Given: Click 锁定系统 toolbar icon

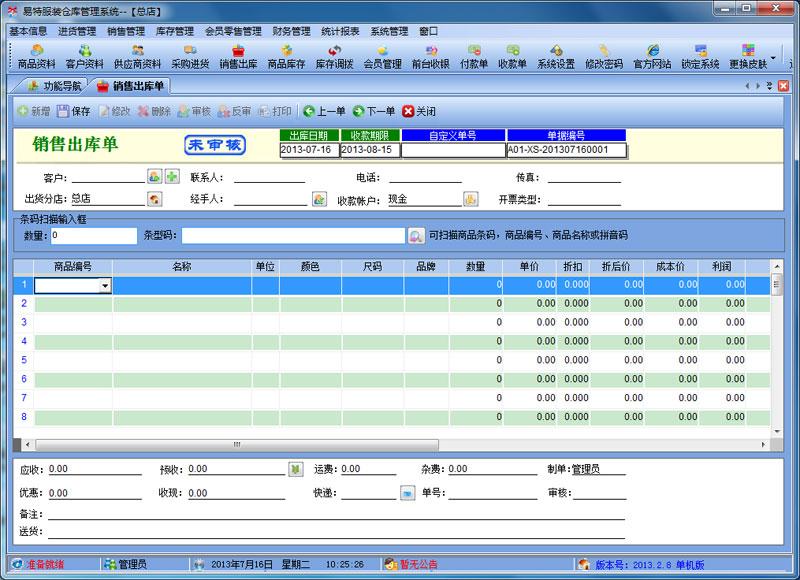Looking at the screenshot, I should (x=700, y=57).
